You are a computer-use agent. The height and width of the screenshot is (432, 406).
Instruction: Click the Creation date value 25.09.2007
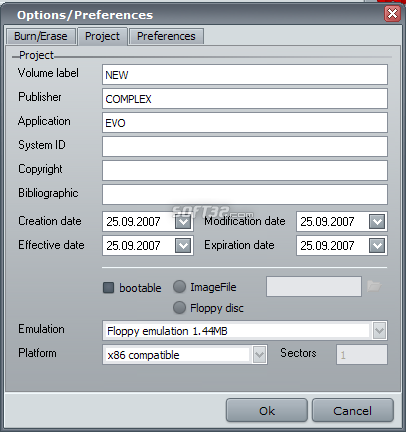click(133, 222)
